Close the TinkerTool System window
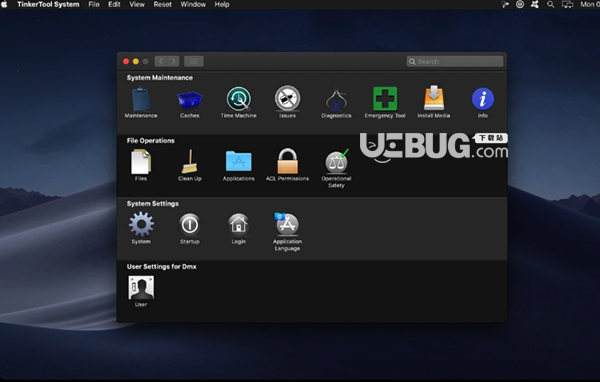The width and height of the screenshot is (600, 382). [x=126, y=61]
